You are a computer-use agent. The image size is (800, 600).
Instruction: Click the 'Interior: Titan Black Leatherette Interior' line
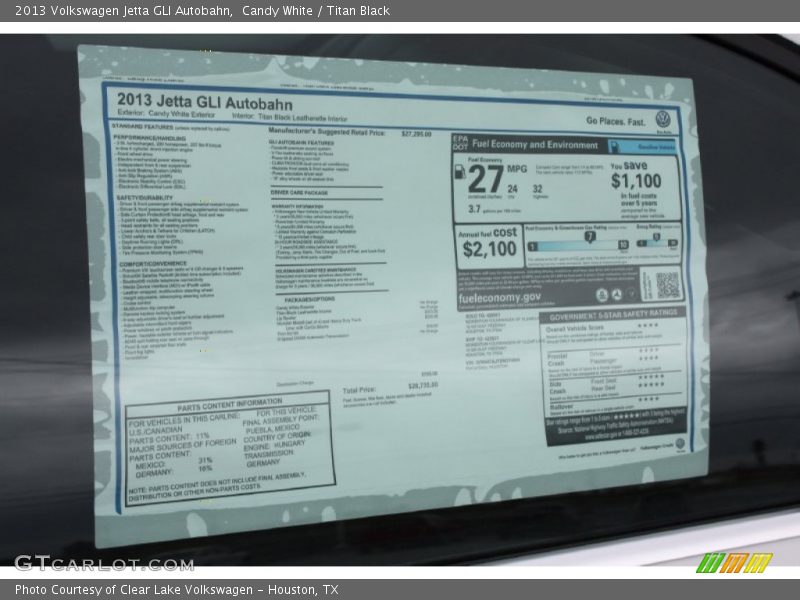coord(289,117)
